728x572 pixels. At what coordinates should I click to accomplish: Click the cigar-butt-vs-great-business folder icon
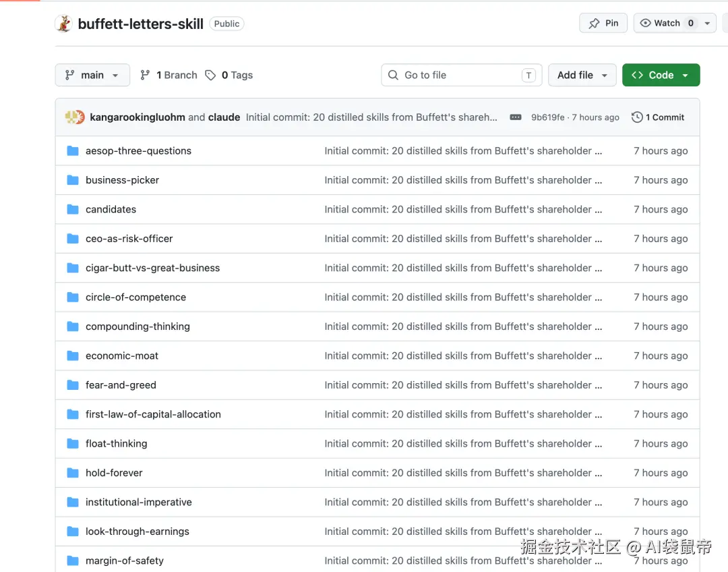(72, 268)
